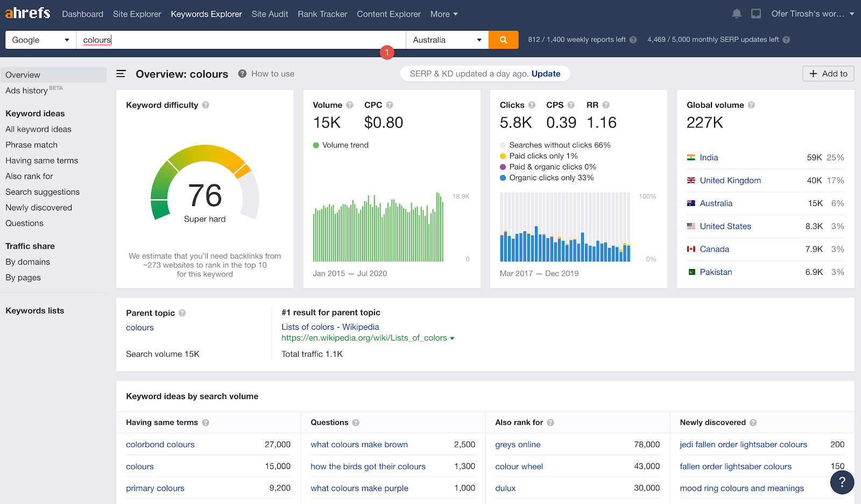Click the India flag icon
The image size is (861, 504).
pos(691,158)
